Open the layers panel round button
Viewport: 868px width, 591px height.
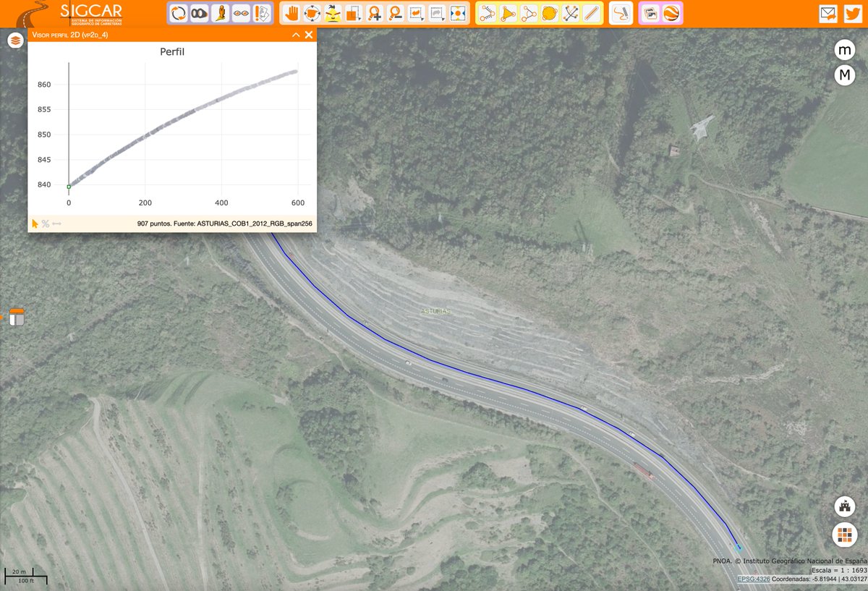coord(15,41)
